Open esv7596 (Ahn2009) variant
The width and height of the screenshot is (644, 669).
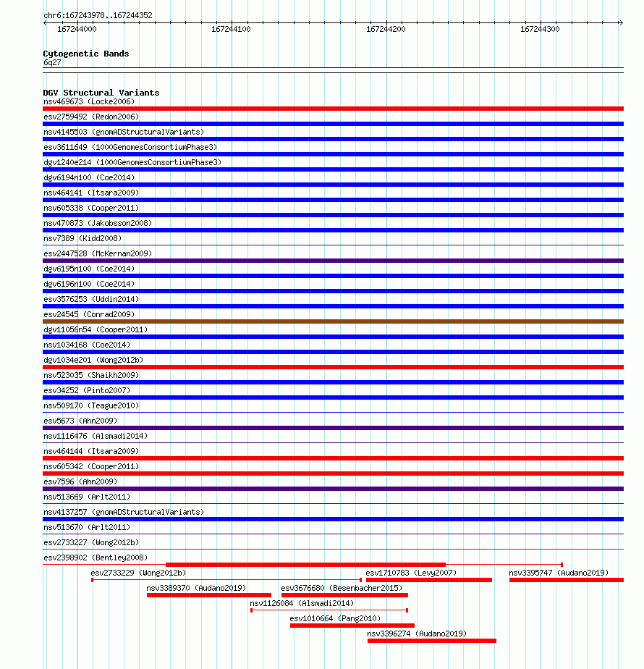pyautogui.click(x=80, y=481)
